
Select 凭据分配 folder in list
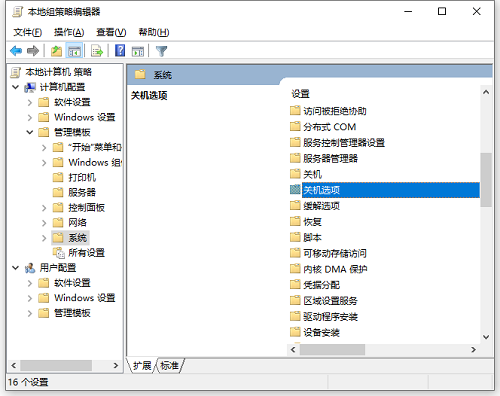321,285
